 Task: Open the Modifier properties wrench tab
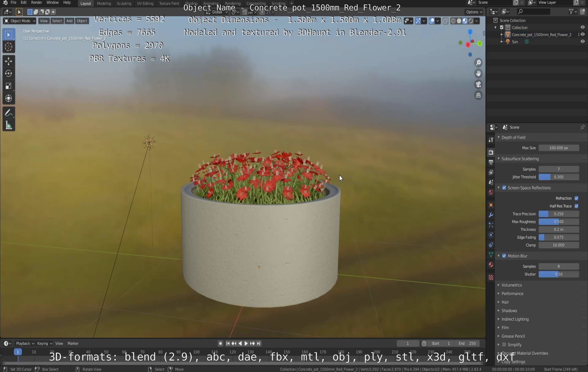tap(491, 215)
